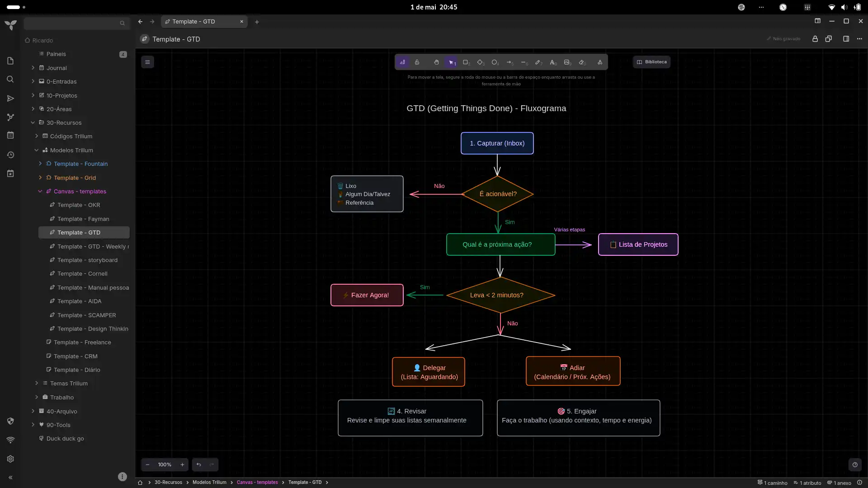Viewport: 868px width, 488px height.
Task: Open the note map icon in launcher
Action: (10, 117)
